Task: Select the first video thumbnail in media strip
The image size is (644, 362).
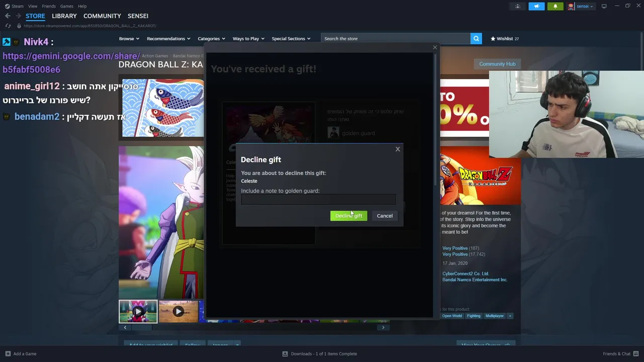Action: (138, 311)
